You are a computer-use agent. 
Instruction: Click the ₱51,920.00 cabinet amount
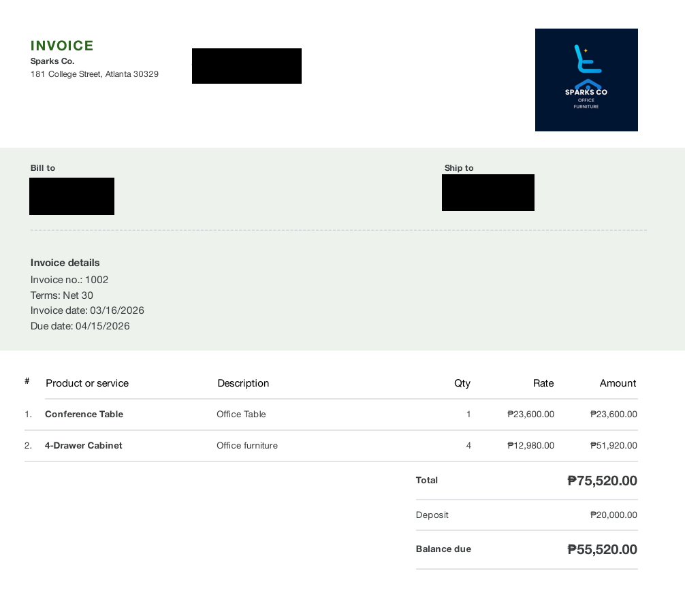click(x=614, y=446)
